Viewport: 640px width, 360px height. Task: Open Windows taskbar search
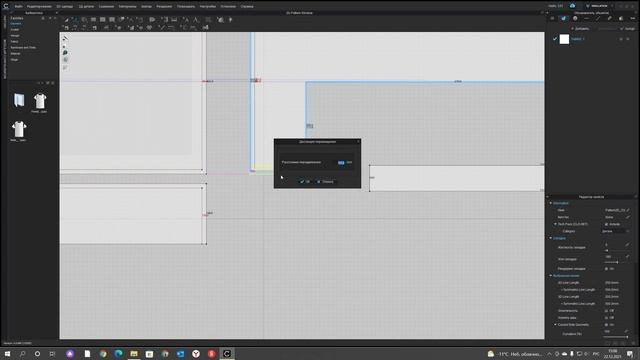[22, 353]
